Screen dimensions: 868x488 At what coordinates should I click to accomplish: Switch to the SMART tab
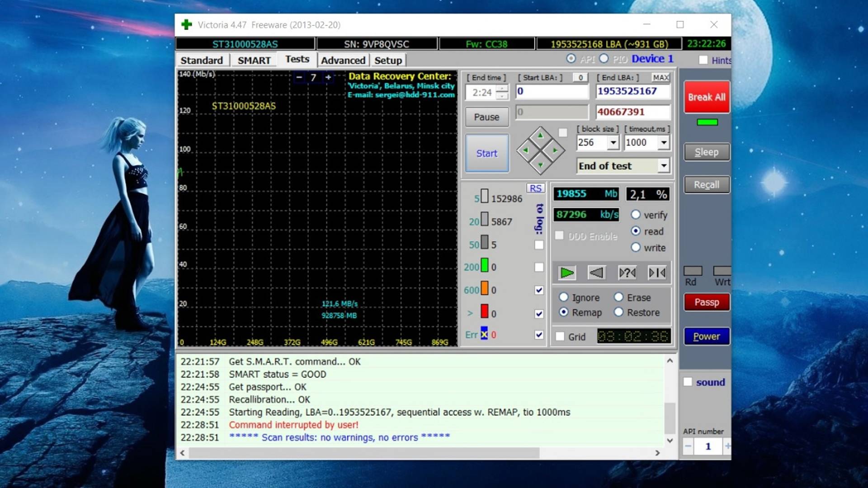(254, 60)
